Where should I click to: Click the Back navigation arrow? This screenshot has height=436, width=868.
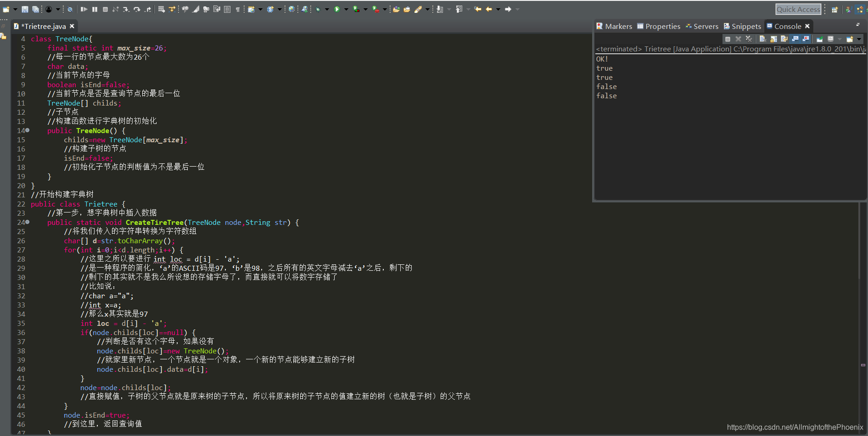489,9
